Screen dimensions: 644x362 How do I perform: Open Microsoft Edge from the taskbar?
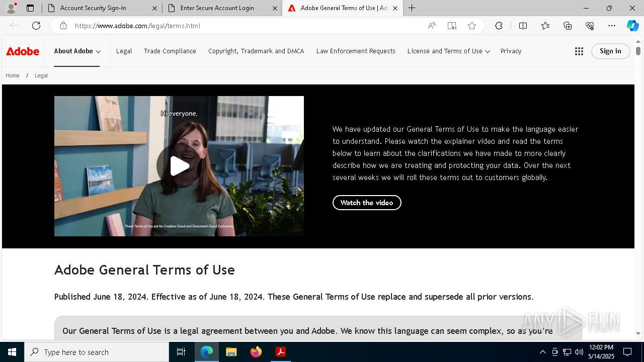point(207,352)
